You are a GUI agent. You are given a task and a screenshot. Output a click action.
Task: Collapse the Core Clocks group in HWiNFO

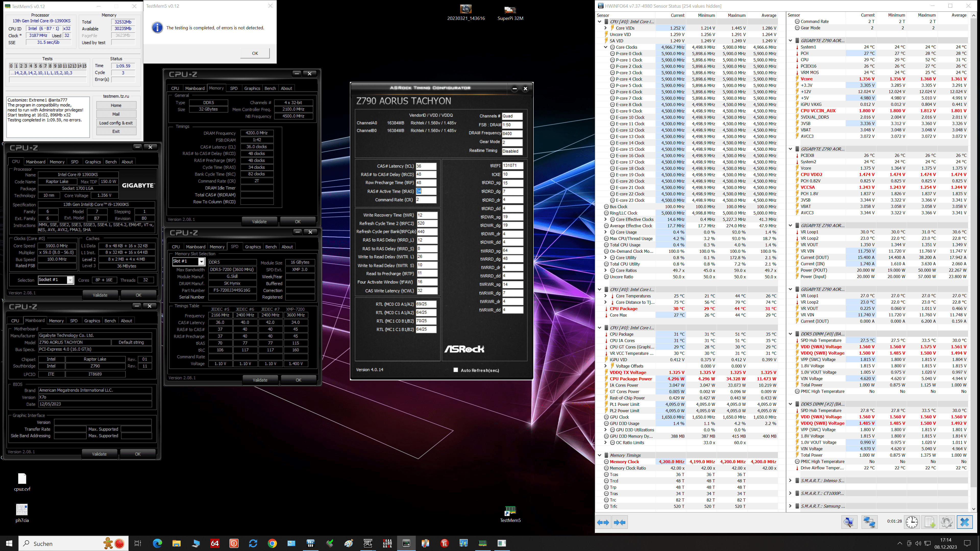[x=605, y=47]
